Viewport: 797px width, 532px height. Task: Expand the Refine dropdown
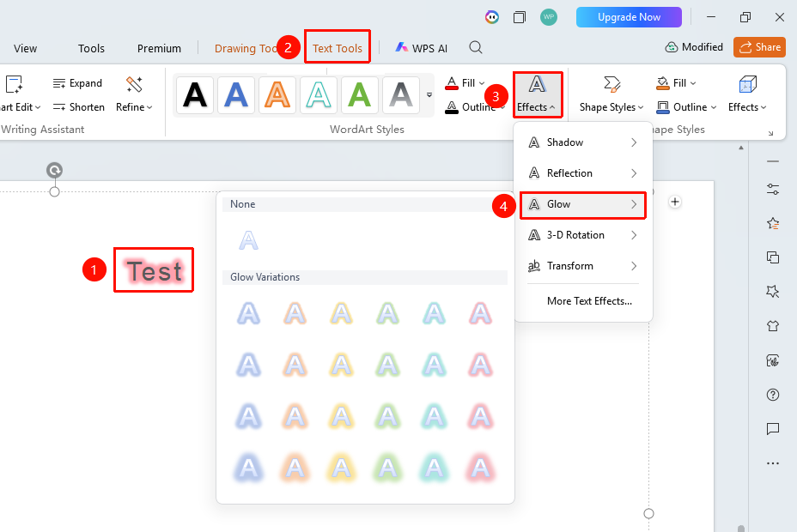point(134,94)
